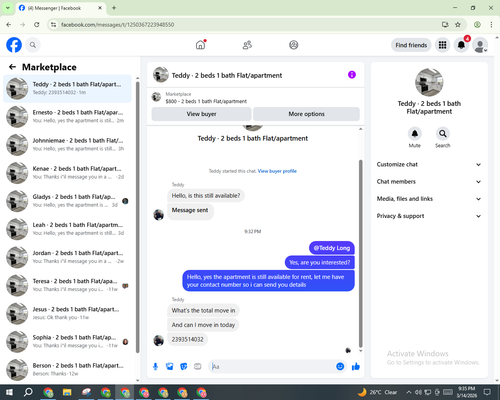Open Teddy conversation in the chat list
This screenshot has height=400, width=500.
(67, 88)
